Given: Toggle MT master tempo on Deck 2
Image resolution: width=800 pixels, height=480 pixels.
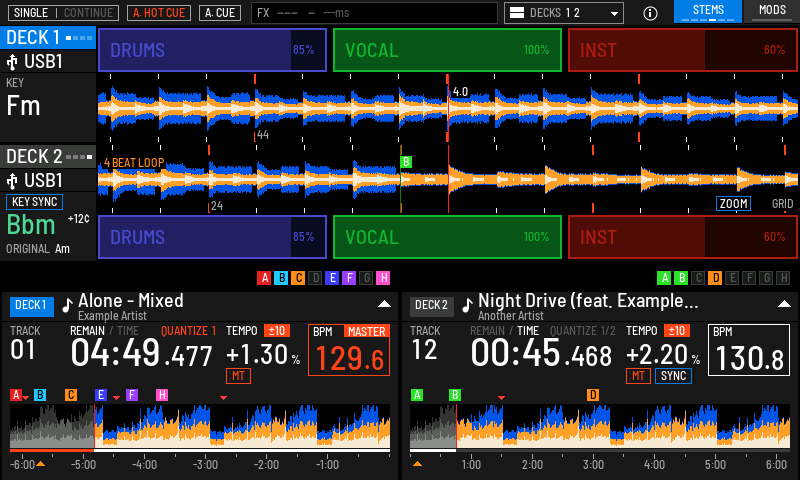Looking at the screenshot, I should [x=638, y=376].
